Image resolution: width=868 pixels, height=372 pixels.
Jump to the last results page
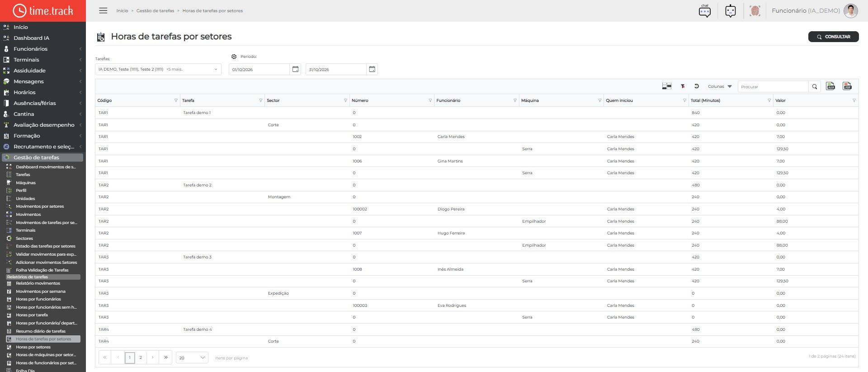coord(166,358)
